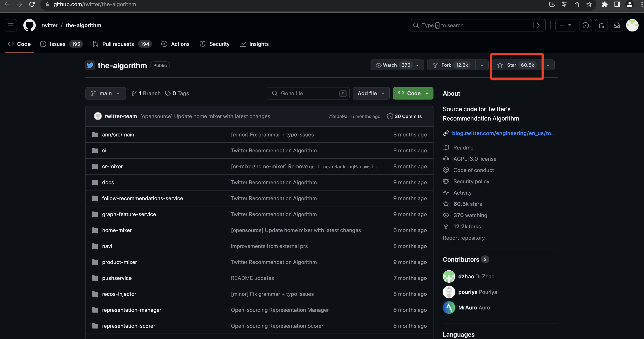
Task: Open the plus create new dropdown
Action: click(x=566, y=25)
